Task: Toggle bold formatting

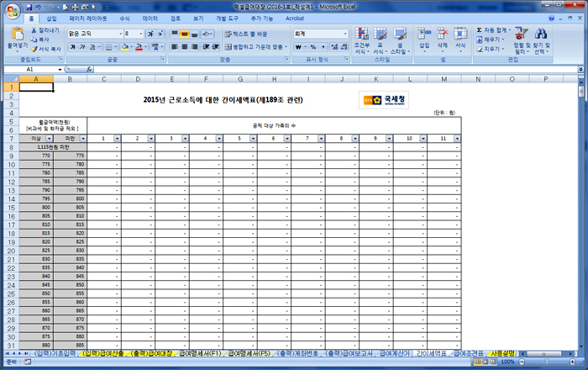Action: 73,47
